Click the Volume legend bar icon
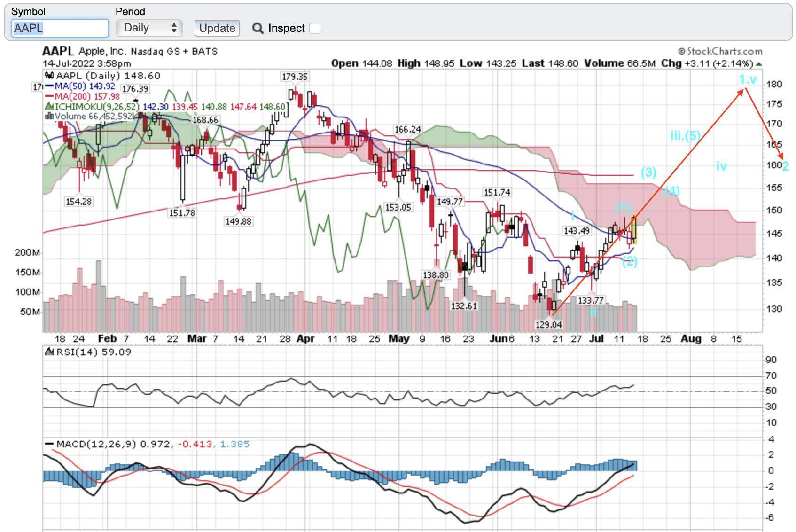 49,116
